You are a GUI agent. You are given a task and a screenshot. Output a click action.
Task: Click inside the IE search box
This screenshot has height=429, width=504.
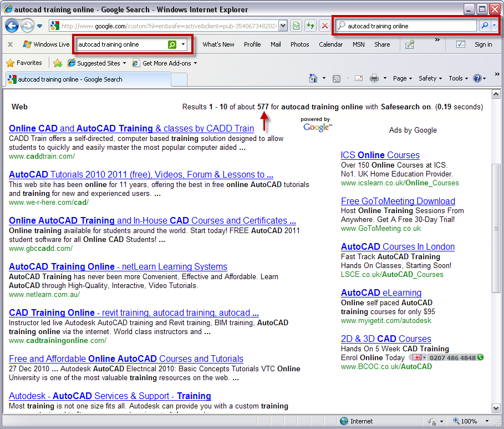pyautogui.click(x=406, y=26)
